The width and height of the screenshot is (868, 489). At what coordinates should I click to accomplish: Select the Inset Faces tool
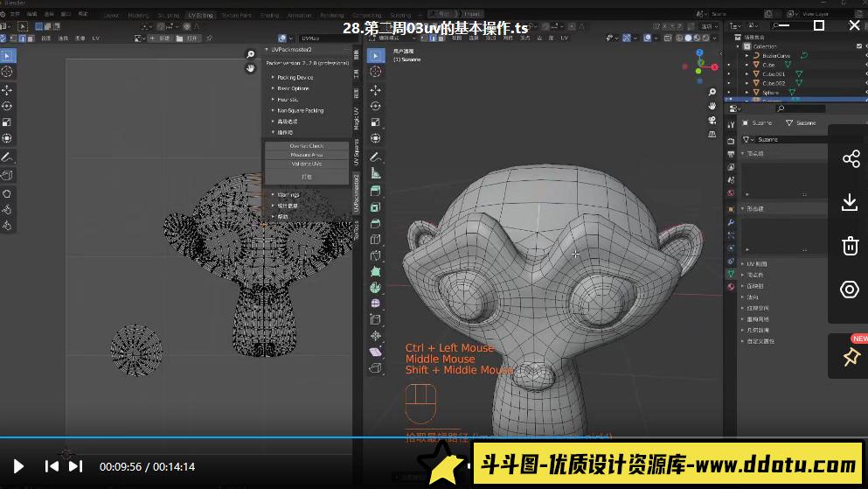click(x=375, y=207)
